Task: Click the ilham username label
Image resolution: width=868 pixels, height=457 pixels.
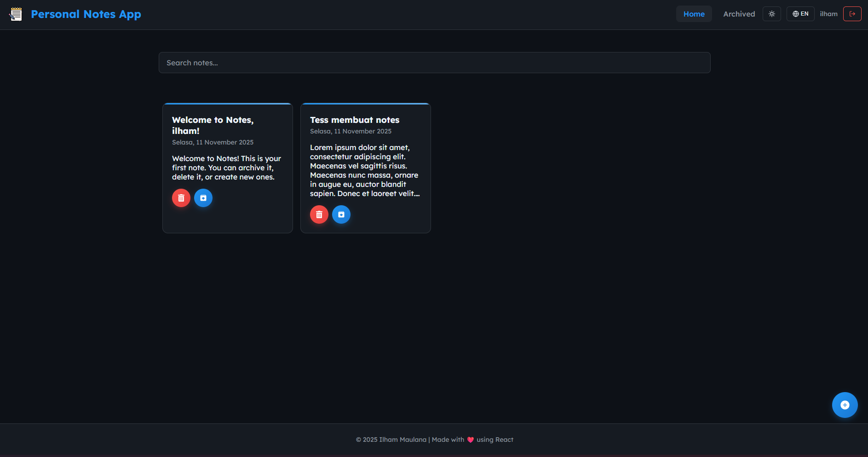Action: tap(828, 14)
